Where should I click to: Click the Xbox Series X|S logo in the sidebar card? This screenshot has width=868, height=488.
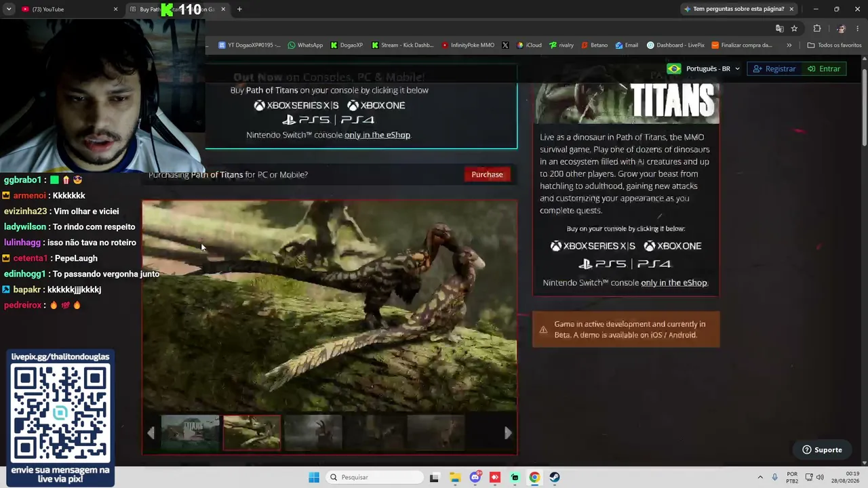[x=593, y=246]
